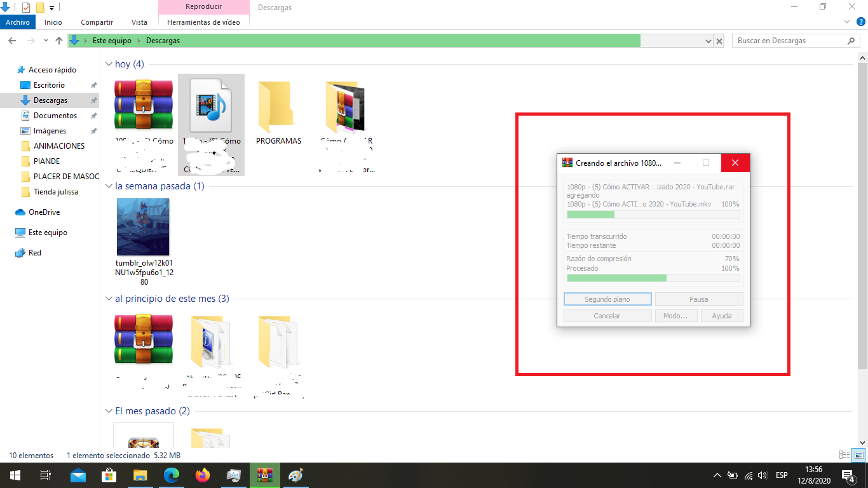The height and width of the screenshot is (488, 868).
Task: Open the Archivo menu
Action: point(18,22)
